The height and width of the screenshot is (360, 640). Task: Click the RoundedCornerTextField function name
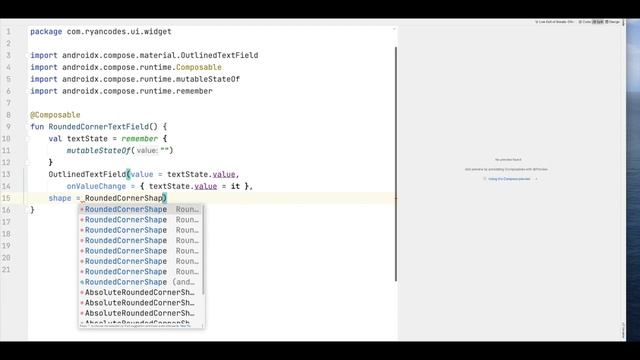click(x=98, y=127)
